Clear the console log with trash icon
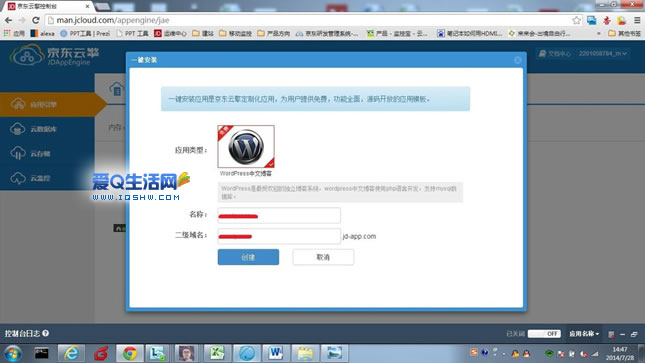The width and height of the screenshot is (645, 363). pos(611,334)
